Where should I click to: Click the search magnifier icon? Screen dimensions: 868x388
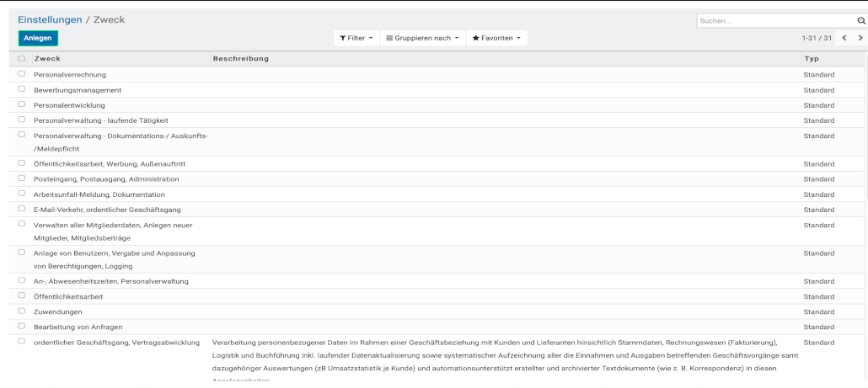click(x=860, y=20)
